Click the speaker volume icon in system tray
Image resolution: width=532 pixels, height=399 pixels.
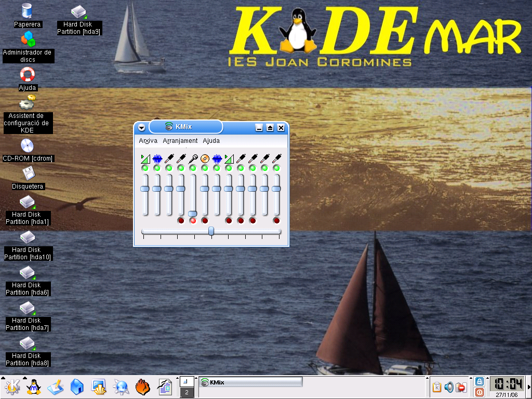tap(449, 387)
